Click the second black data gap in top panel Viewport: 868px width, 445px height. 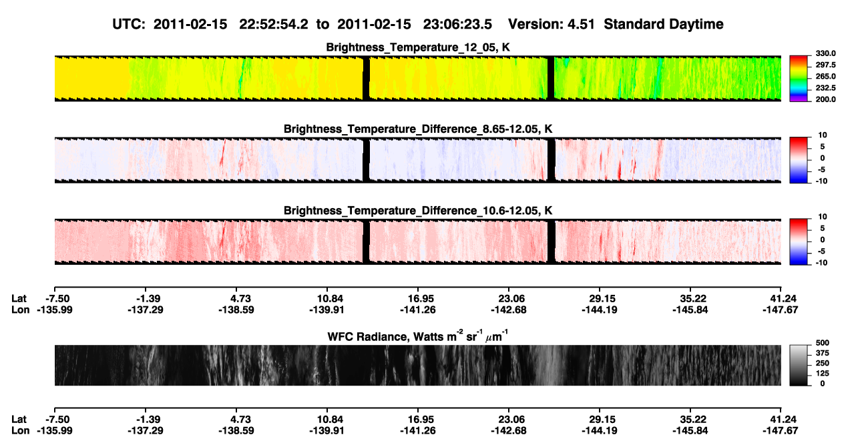point(551,77)
